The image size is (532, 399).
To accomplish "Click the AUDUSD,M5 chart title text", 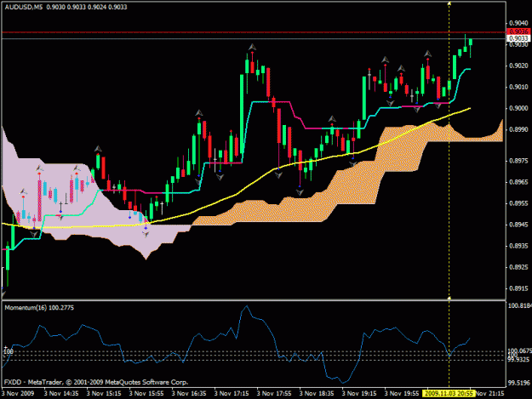I will coord(24,7).
